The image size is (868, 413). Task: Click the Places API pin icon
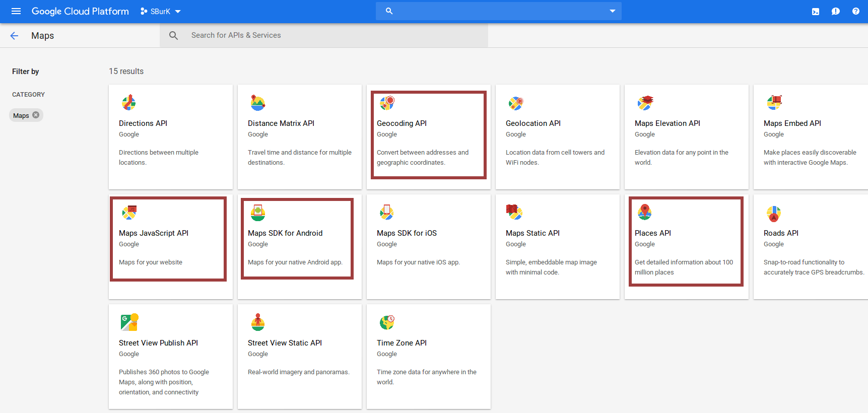[x=645, y=212]
